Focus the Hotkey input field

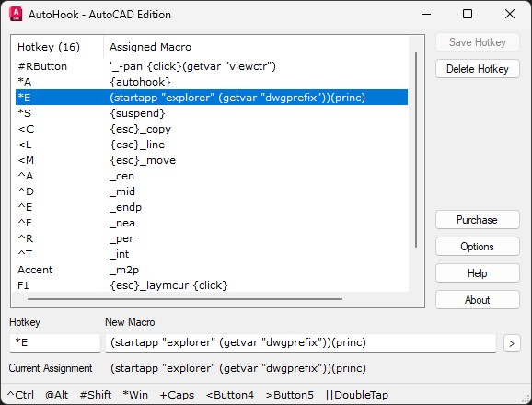click(x=55, y=343)
